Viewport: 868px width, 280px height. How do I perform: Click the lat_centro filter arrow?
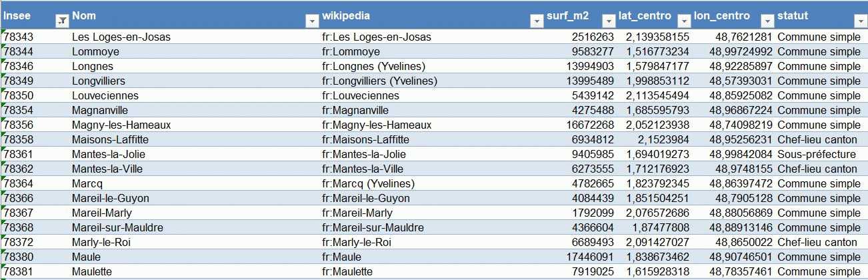(683, 21)
